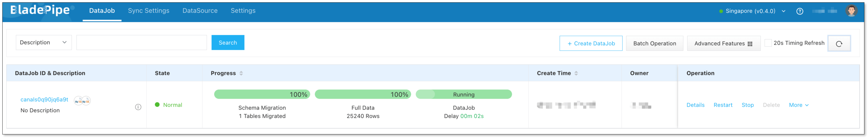The image size is (868, 138).
Task: Click the MySQL source-target icon
Action: tap(82, 101)
